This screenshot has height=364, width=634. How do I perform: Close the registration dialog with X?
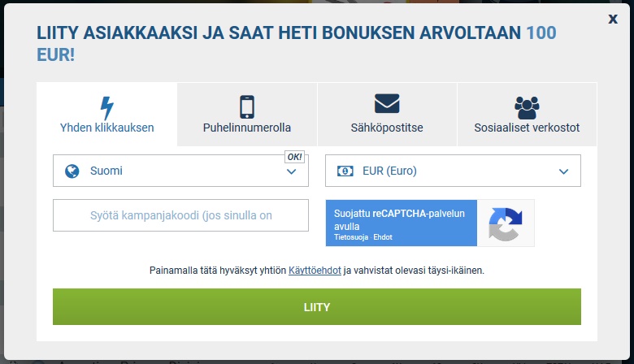pos(613,19)
